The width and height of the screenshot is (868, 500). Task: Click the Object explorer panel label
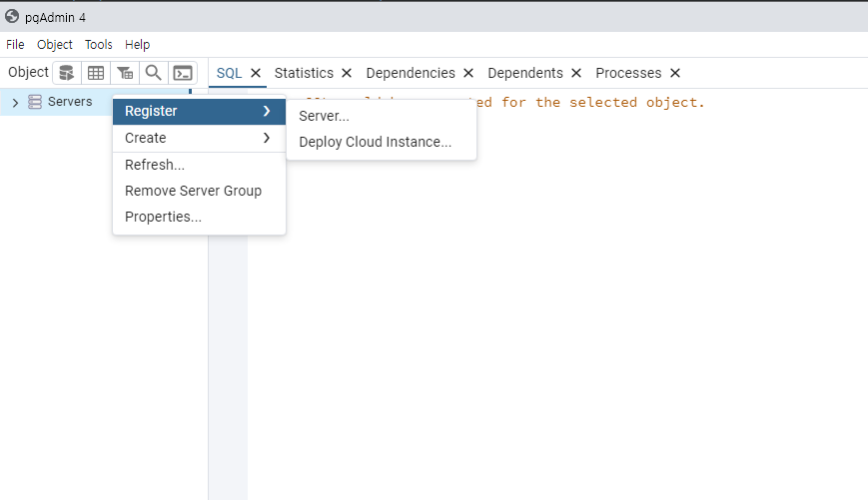[x=28, y=73]
